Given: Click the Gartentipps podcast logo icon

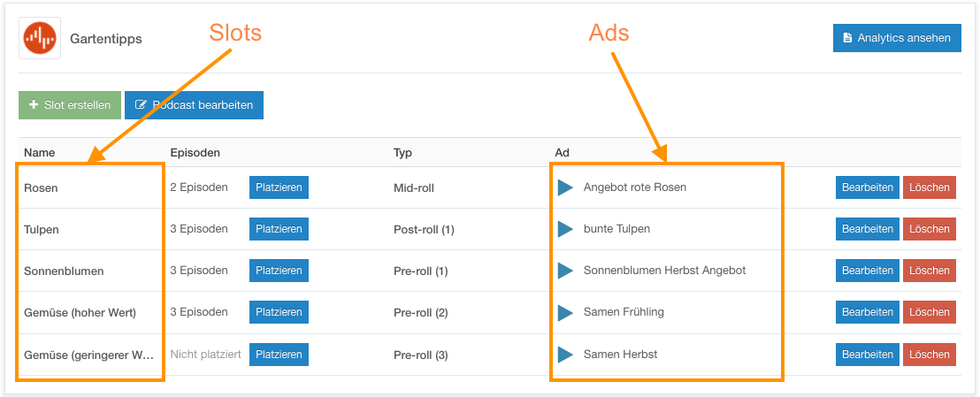Looking at the screenshot, I should point(40,38).
